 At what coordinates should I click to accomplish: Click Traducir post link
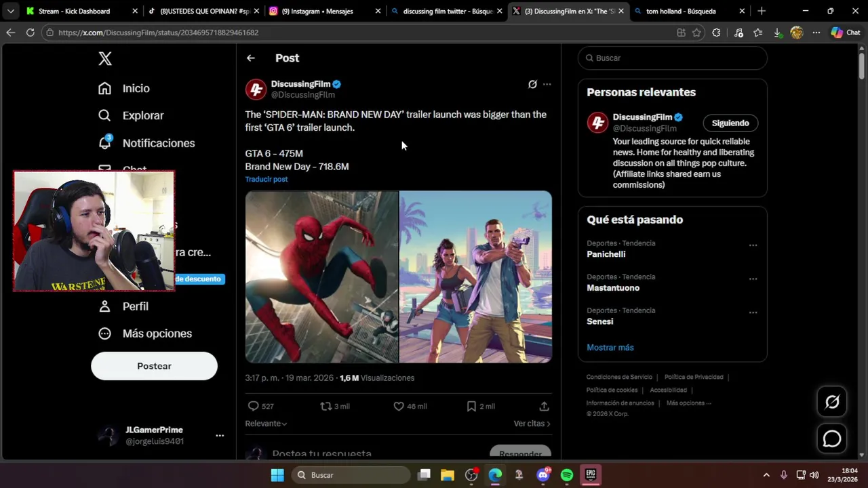(267, 179)
